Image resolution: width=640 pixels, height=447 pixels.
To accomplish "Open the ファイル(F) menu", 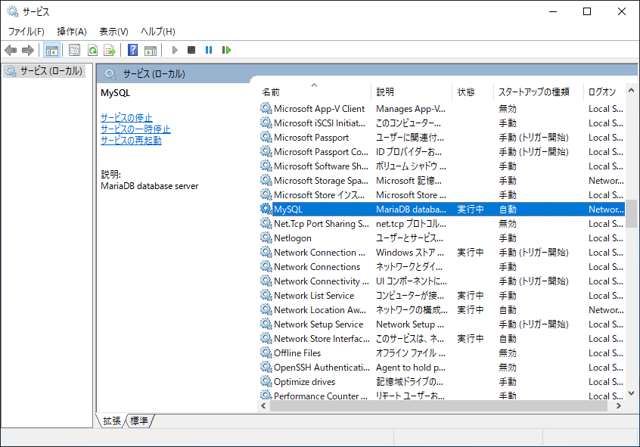I will coord(26,31).
